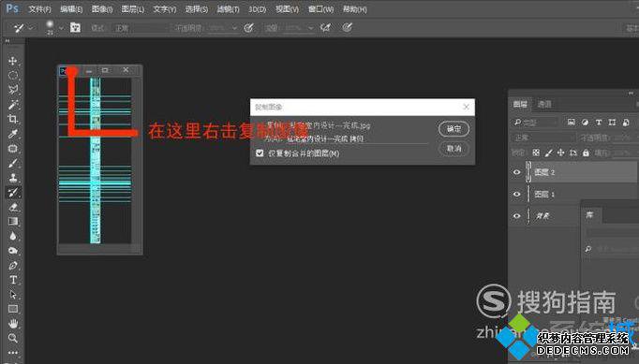639x364 pixels.
Task: Open layer blend mode dropdown
Action: point(543,138)
